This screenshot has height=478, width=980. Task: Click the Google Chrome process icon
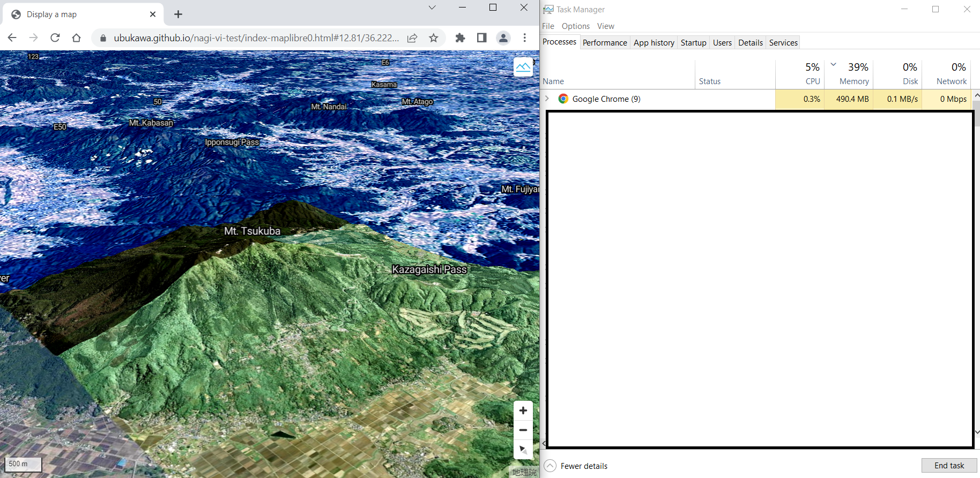tap(563, 99)
